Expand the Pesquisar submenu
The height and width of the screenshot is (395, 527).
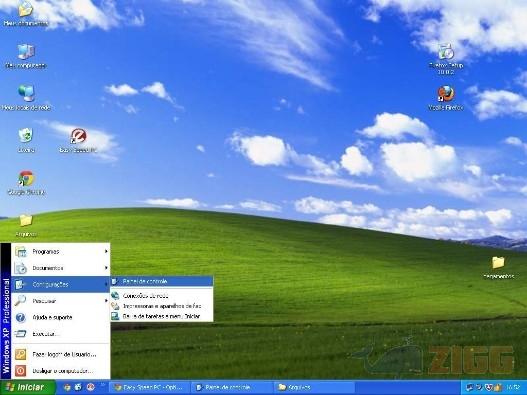pyautogui.click(x=60, y=301)
